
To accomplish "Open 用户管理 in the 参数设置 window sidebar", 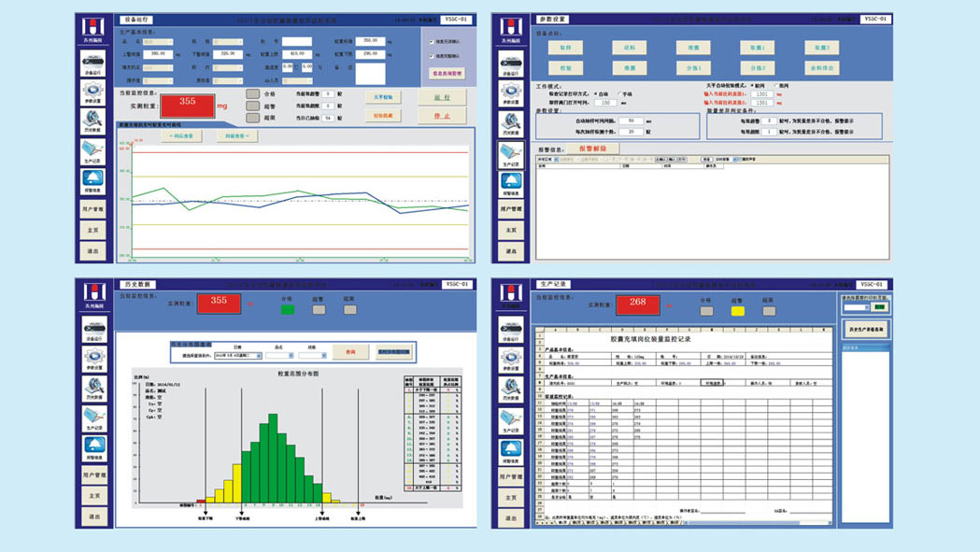I will coord(511,209).
